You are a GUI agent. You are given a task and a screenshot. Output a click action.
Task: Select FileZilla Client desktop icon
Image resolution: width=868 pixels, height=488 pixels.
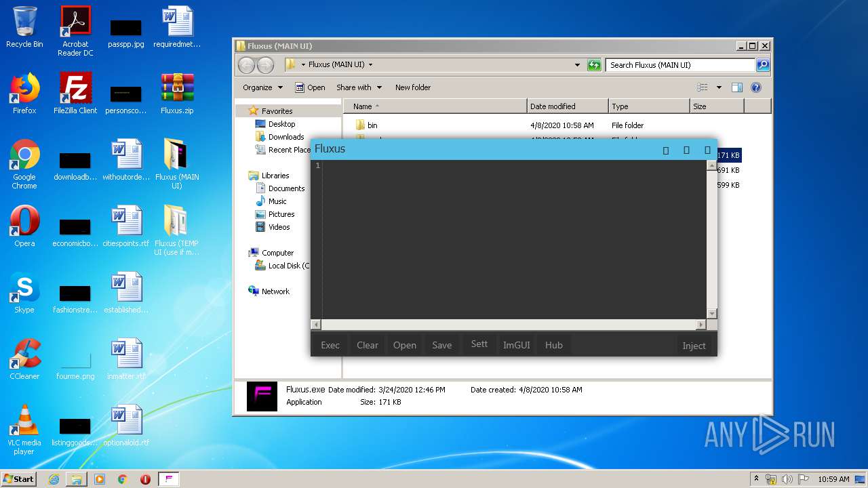(75, 94)
